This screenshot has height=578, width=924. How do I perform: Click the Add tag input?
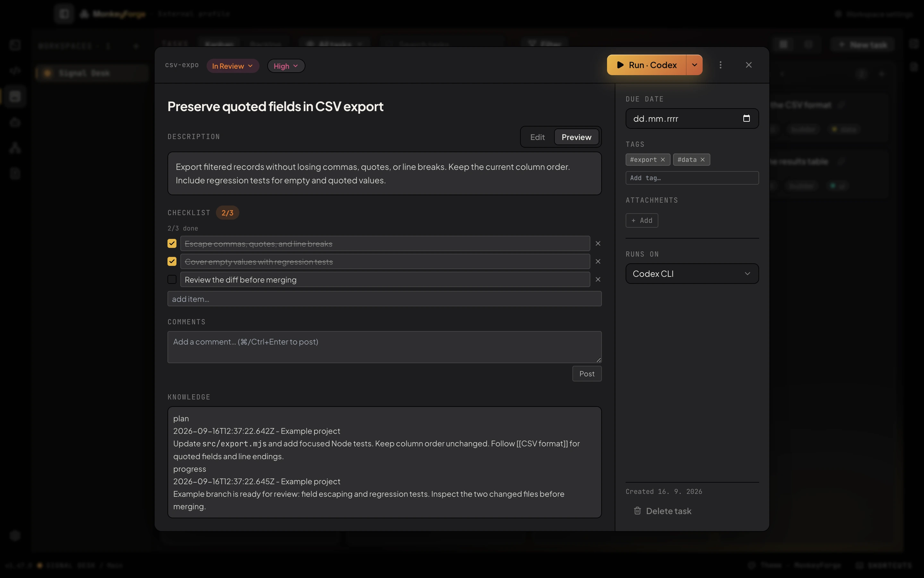pos(692,178)
